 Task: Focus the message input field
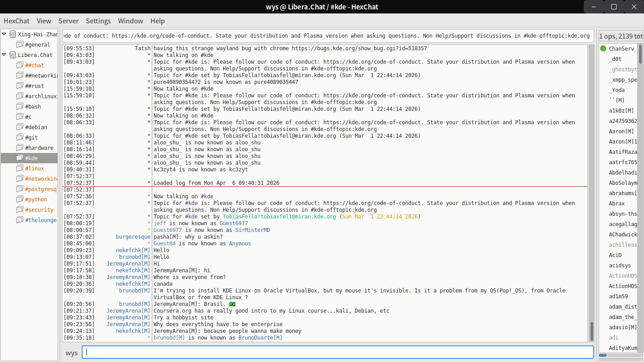click(x=338, y=353)
